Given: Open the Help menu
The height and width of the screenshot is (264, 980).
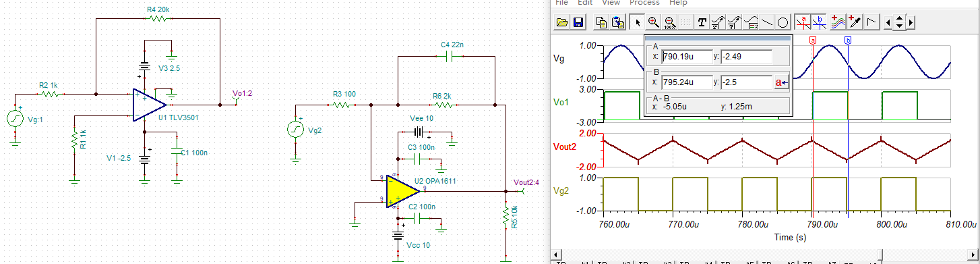Looking at the screenshot, I should click(x=678, y=3).
